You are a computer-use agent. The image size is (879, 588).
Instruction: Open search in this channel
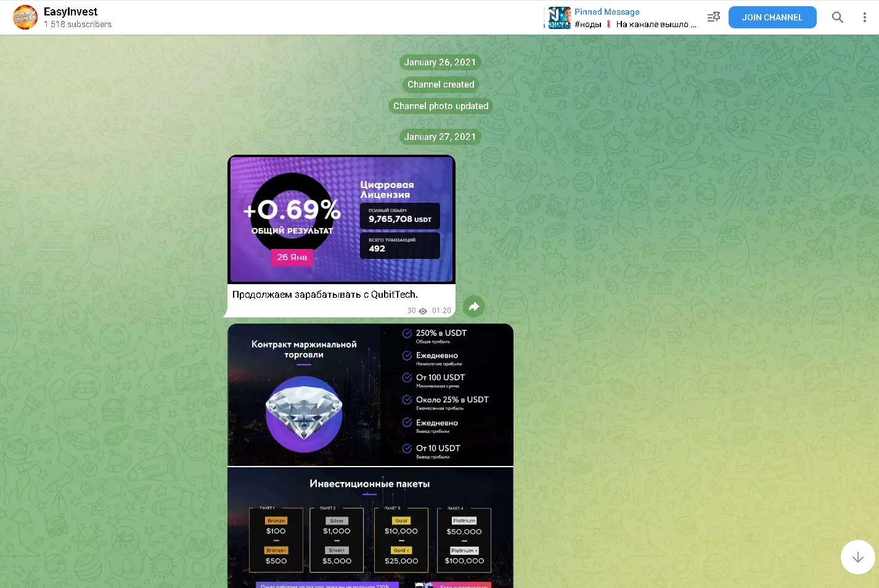(837, 17)
